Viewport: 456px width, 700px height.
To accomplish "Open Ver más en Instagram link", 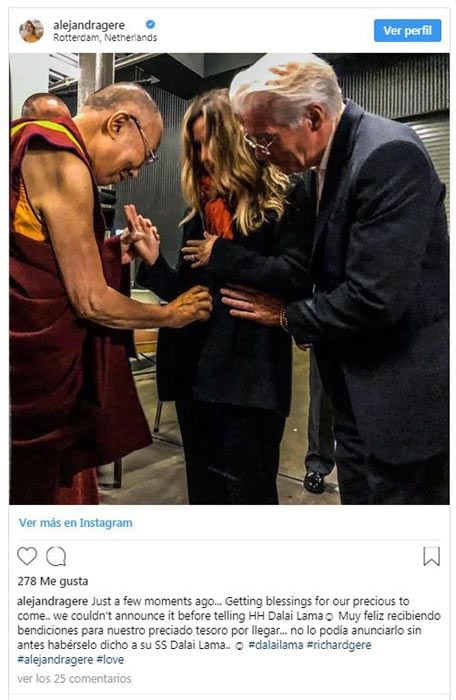I will [75, 523].
